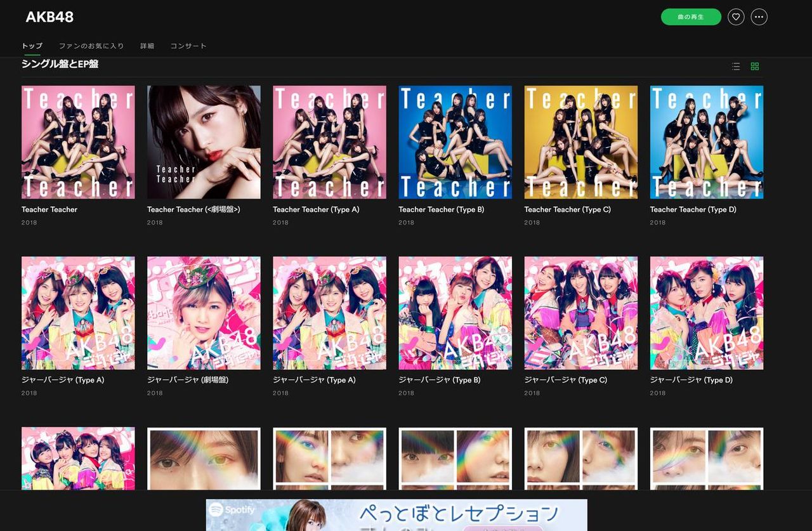812x531 pixels.
Task: Click the 'ジャーバージャ (劇場盤)' title link
Action: [188, 380]
